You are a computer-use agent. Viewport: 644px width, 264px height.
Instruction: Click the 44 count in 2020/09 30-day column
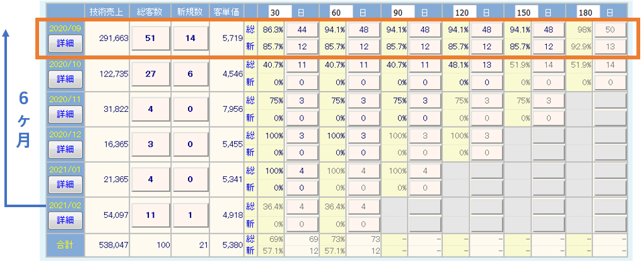tap(302, 30)
